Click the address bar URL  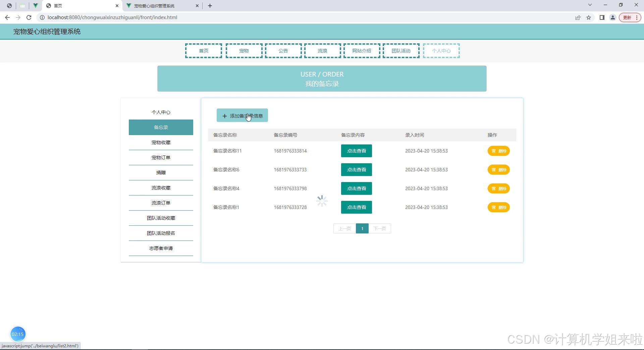point(112,17)
